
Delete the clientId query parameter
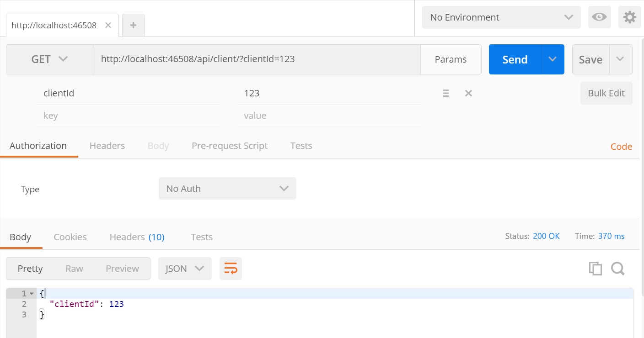468,93
